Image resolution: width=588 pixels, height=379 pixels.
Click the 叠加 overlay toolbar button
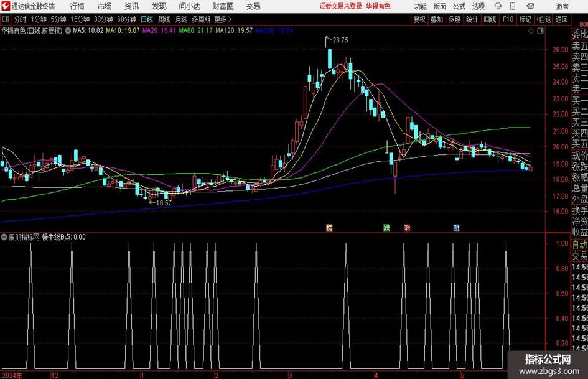pos(437,19)
